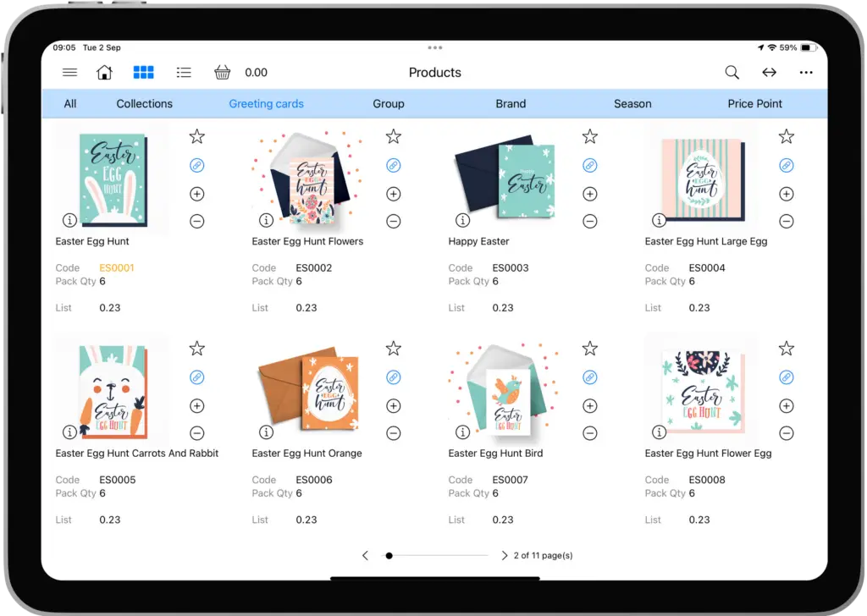Image resolution: width=867 pixels, height=616 pixels.
Task: Add one Happy Easter card
Action: (590, 194)
